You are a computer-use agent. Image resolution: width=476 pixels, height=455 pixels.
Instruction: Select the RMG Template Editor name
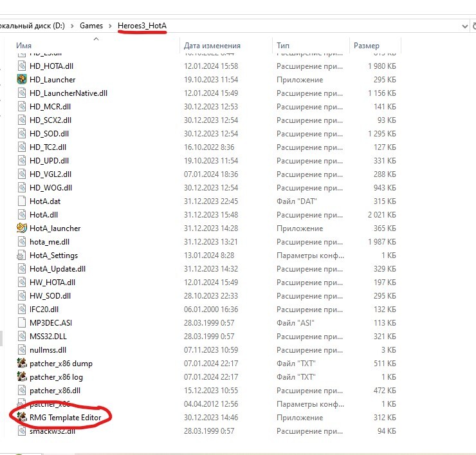[x=65, y=417]
